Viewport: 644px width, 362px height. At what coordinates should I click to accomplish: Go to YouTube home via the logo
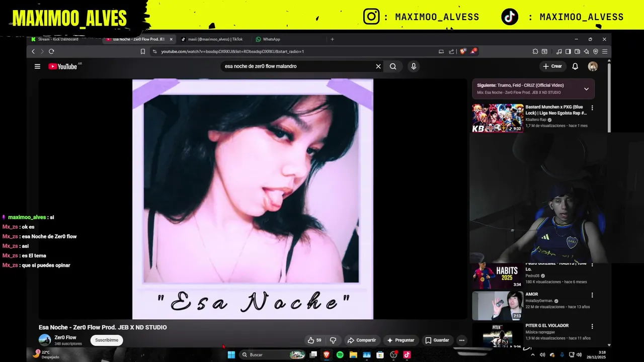point(63,66)
